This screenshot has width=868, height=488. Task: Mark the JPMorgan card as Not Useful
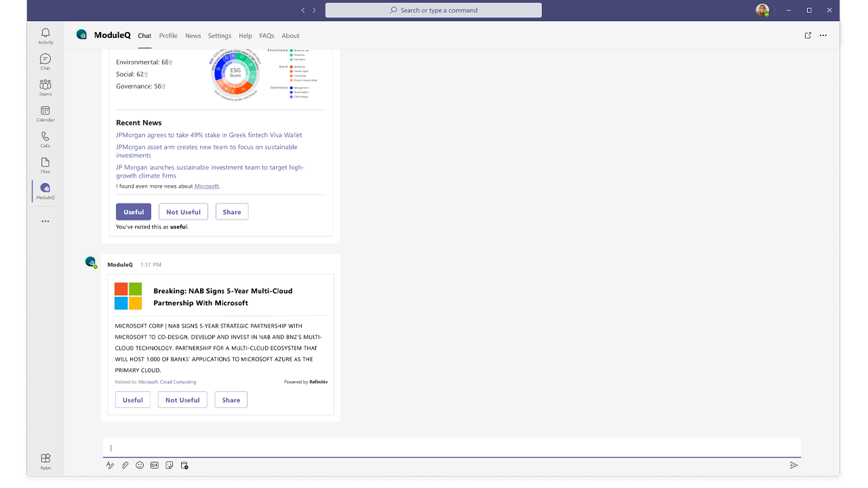point(183,212)
